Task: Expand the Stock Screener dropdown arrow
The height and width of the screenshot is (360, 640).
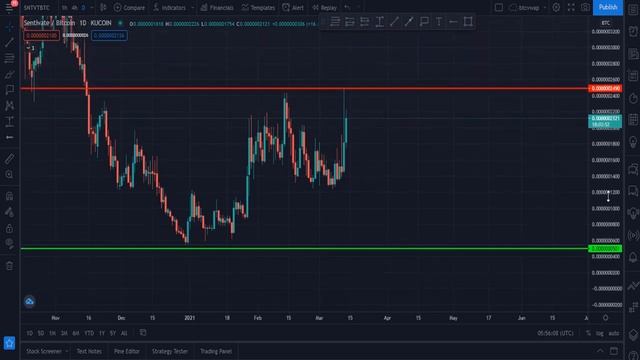Action: coord(67,351)
